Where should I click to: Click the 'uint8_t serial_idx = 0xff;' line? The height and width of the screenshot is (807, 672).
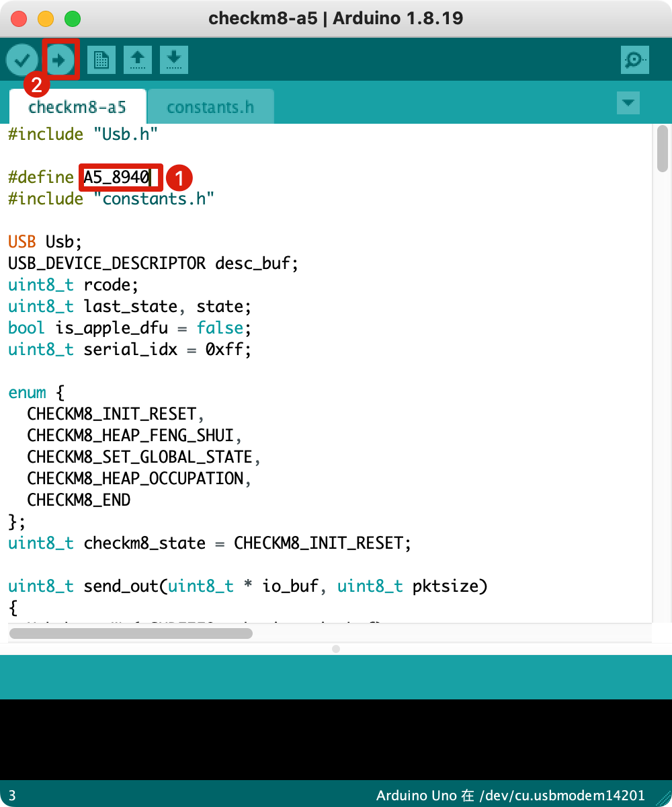(130, 350)
